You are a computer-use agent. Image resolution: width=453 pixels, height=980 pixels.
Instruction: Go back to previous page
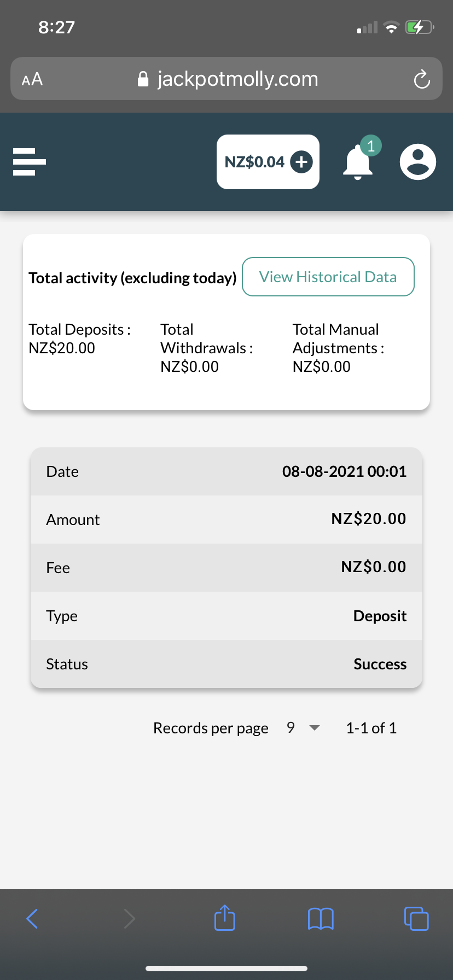pos(32,919)
